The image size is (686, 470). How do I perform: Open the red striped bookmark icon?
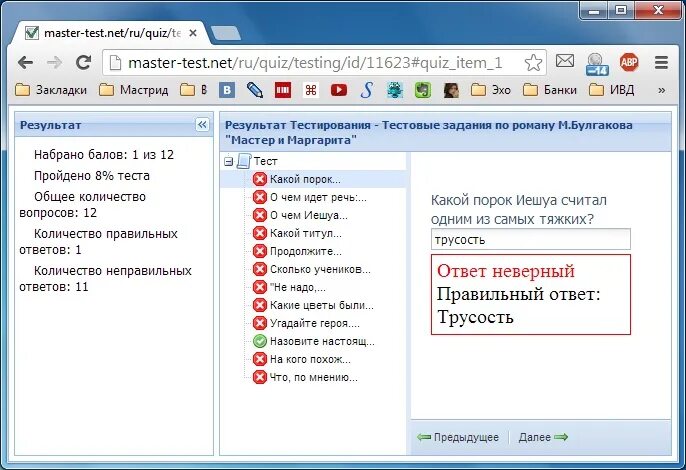[x=283, y=90]
